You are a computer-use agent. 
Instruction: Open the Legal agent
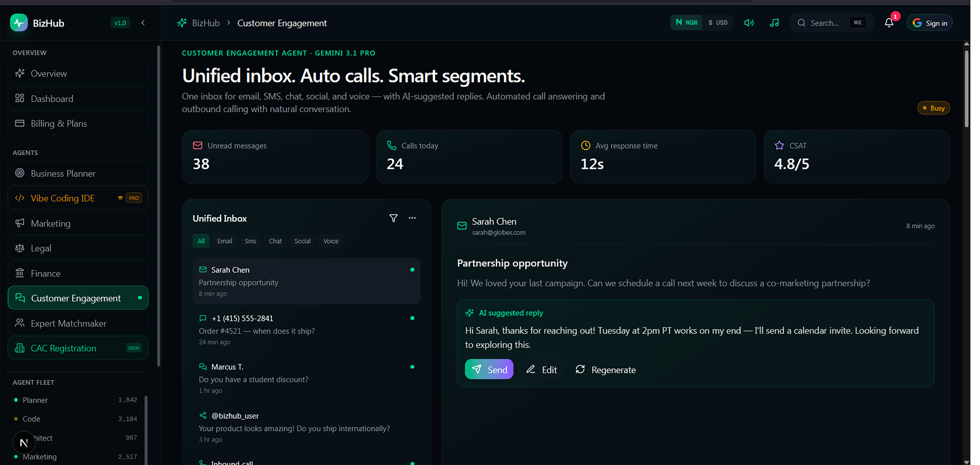(78, 248)
